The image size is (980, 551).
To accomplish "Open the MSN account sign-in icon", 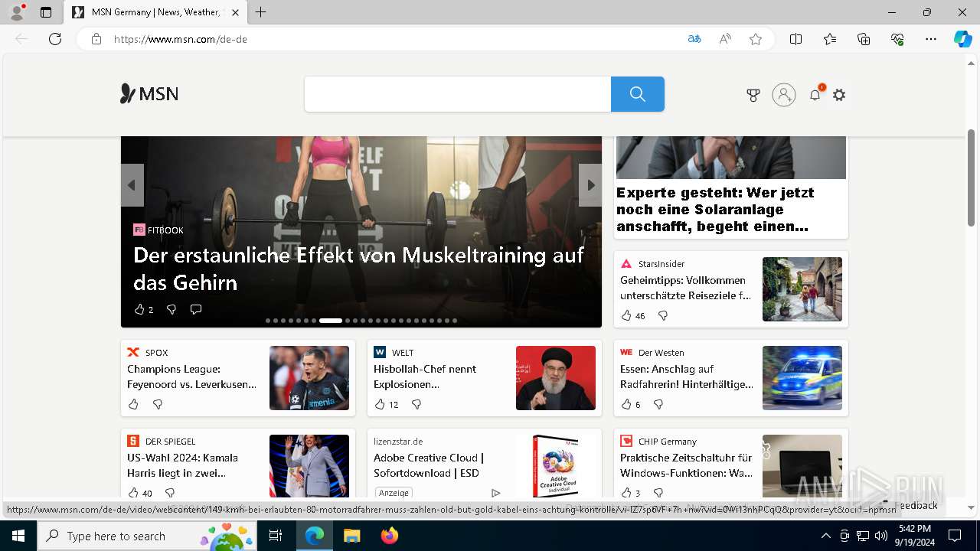I will (783, 95).
